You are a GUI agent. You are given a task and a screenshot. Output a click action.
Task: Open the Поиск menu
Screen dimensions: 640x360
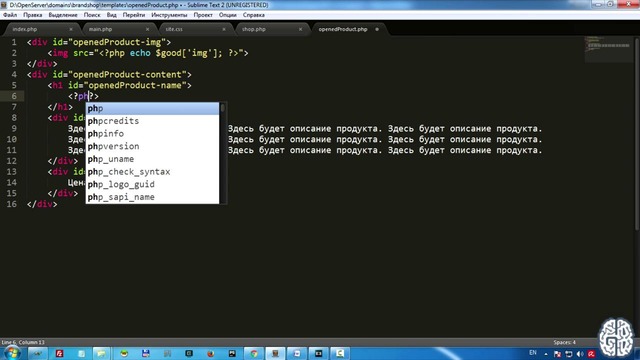[x=92, y=15]
